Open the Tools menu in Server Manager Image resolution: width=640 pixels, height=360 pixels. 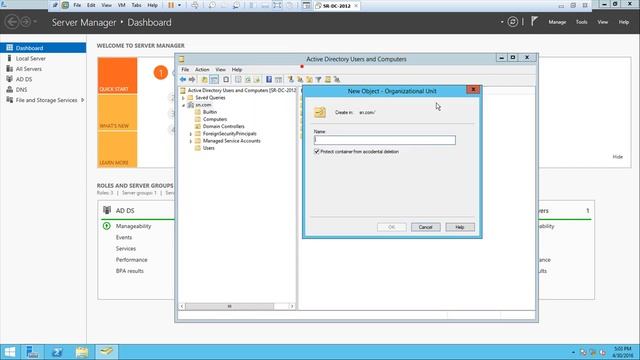click(582, 22)
